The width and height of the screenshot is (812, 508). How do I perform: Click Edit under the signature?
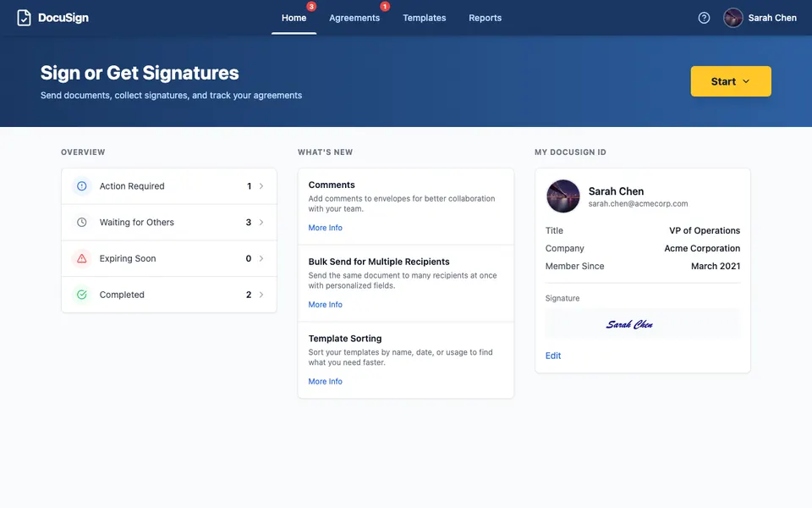(x=553, y=356)
